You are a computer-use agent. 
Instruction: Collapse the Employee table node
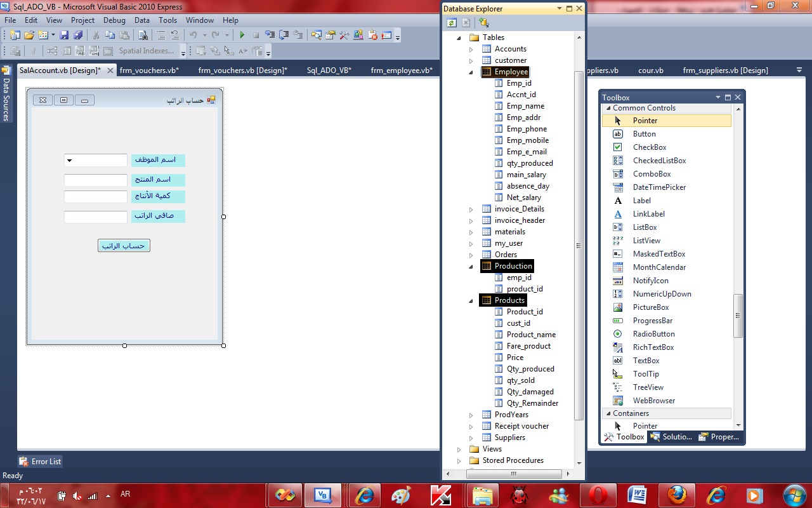(471, 72)
